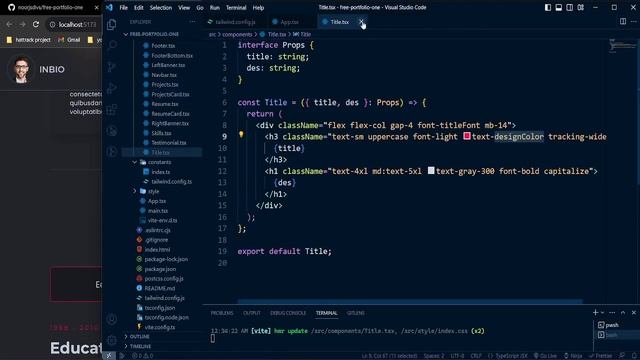640x360 pixels.
Task: Click CRLF line ending in status bar
Action: tap(476, 356)
